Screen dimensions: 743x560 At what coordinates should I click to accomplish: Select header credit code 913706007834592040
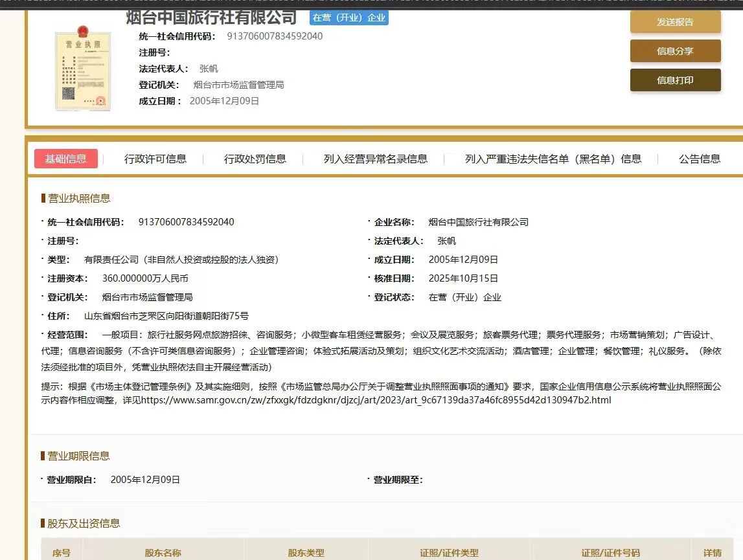pos(275,36)
